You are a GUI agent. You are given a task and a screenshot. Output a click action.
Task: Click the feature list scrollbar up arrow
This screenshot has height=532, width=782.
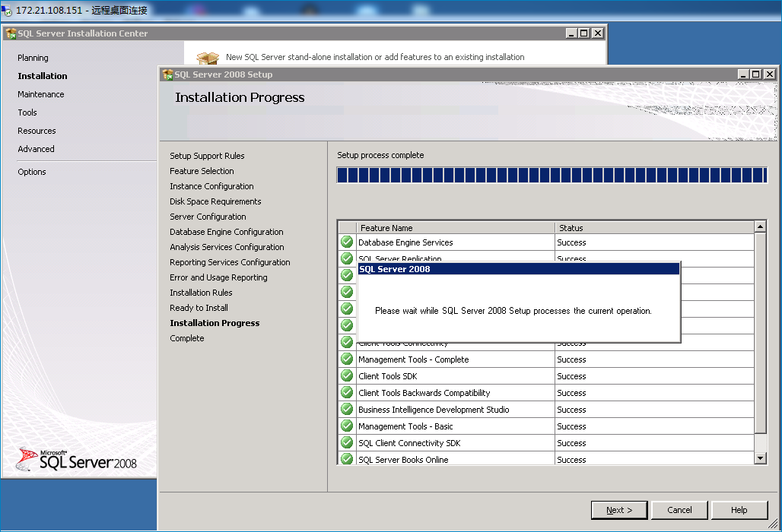tap(760, 226)
